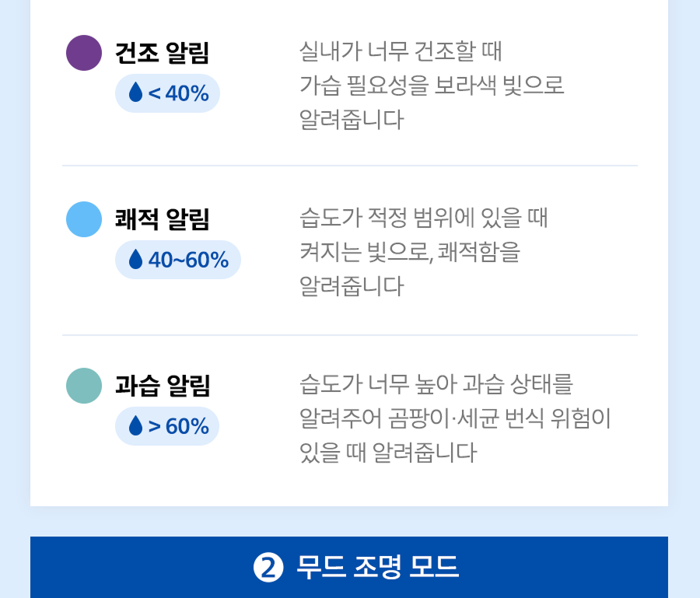Click the 과습 알림 heading
This screenshot has width=700, height=598.
tap(163, 386)
